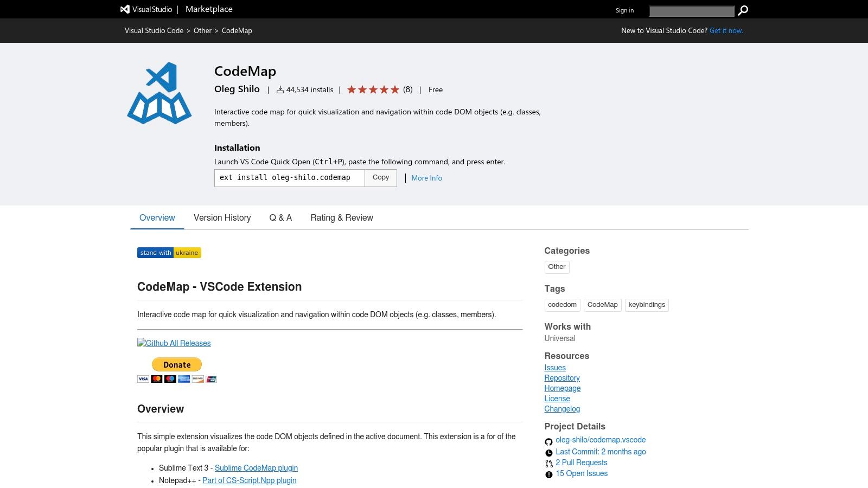Open the Sublime CodeMap plugin link
Screen dimensions: 868x488
tap(256, 468)
